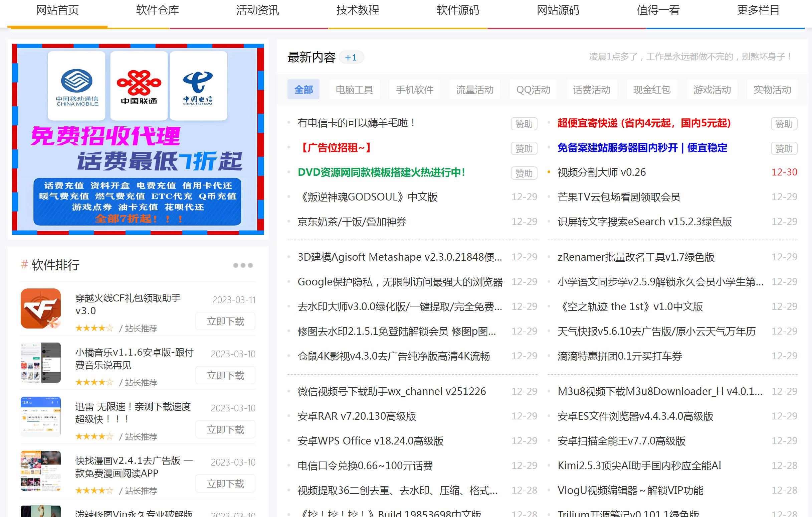Open 游戏活动 category filter
The width and height of the screenshot is (812, 517).
712,90
